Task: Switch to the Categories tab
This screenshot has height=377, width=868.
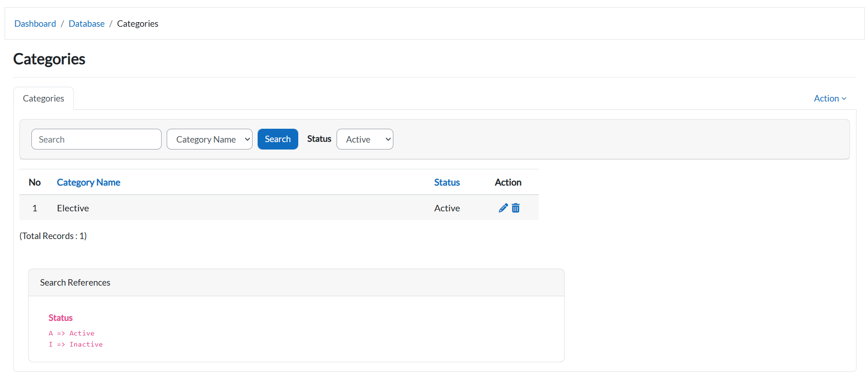Action: (x=43, y=98)
